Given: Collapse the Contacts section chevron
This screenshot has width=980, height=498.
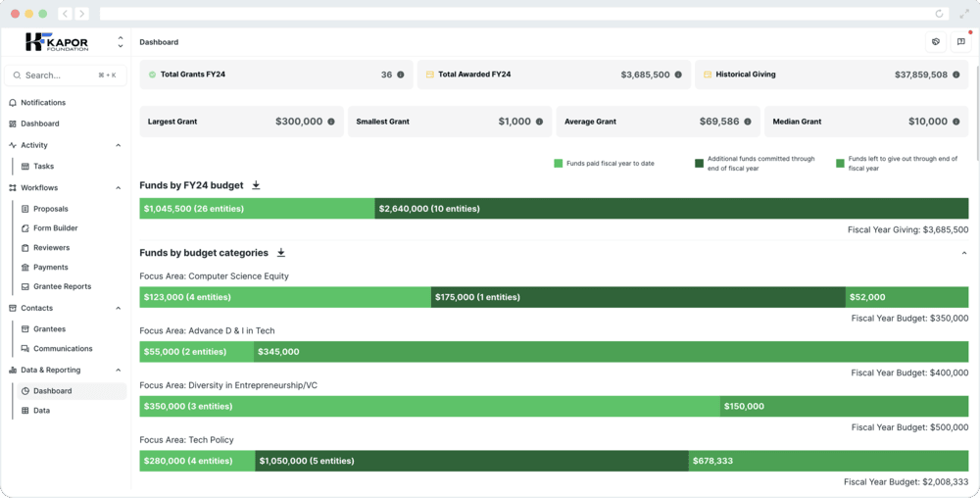Looking at the screenshot, I should tap(119, 308).
